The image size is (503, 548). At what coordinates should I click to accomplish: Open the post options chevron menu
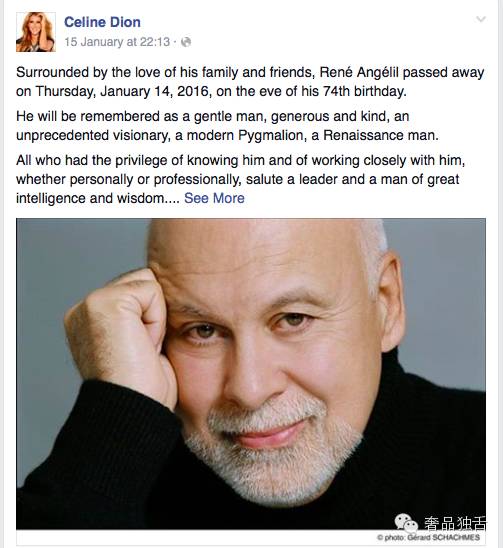click(x=481, y=19)
